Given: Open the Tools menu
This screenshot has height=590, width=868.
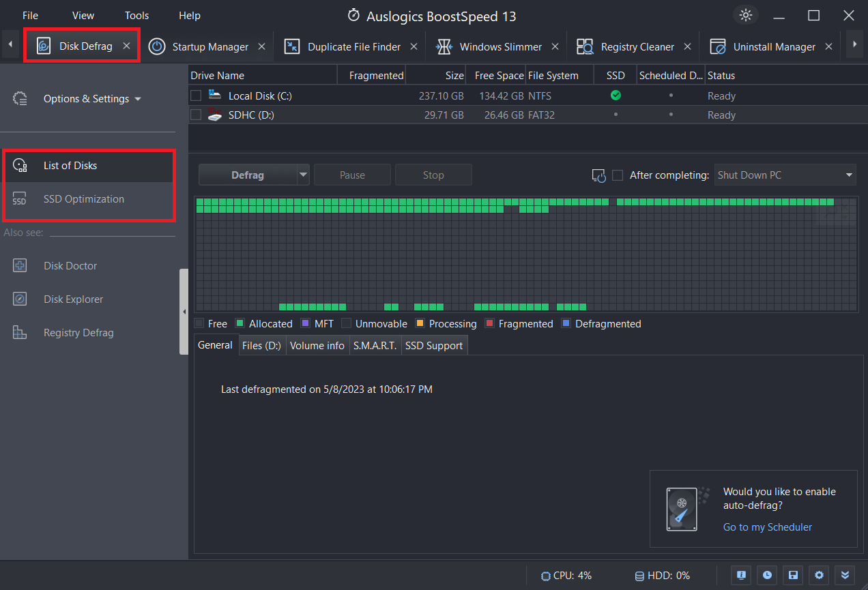Looking at the screenshot, I should tap(136, 15).
